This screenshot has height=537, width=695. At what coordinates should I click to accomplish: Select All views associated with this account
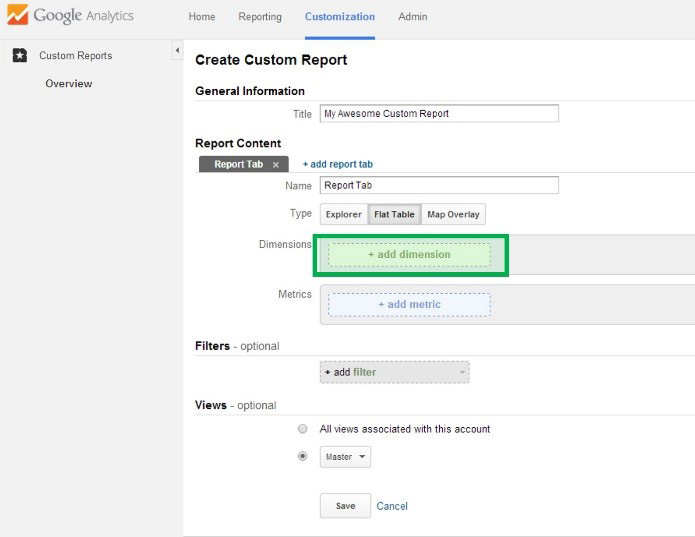coord(302,429)
